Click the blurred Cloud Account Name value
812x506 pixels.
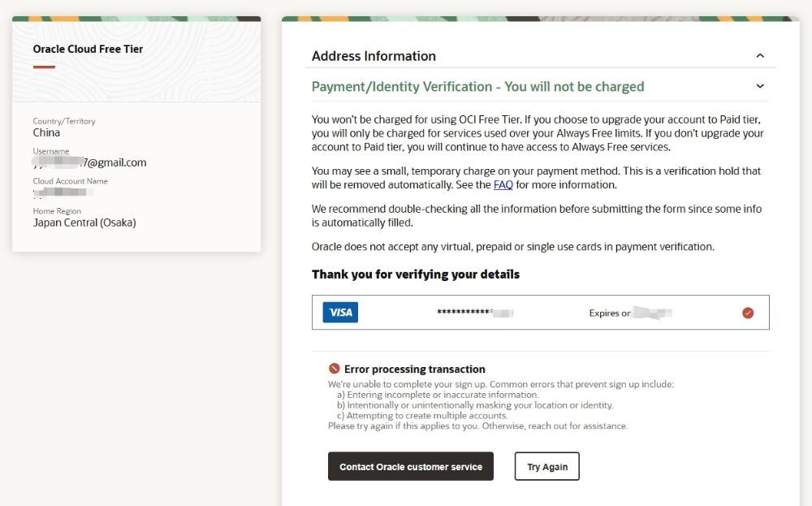(x=63, y=192)
